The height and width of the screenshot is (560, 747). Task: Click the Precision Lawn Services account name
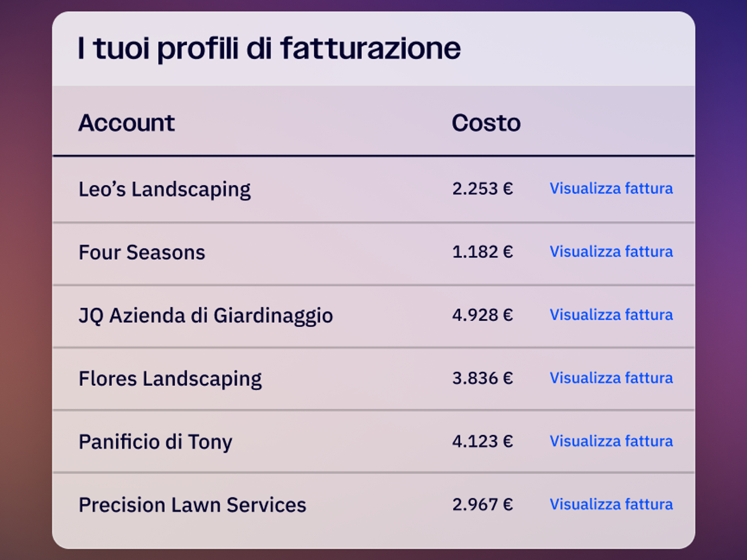coord(192,505)
